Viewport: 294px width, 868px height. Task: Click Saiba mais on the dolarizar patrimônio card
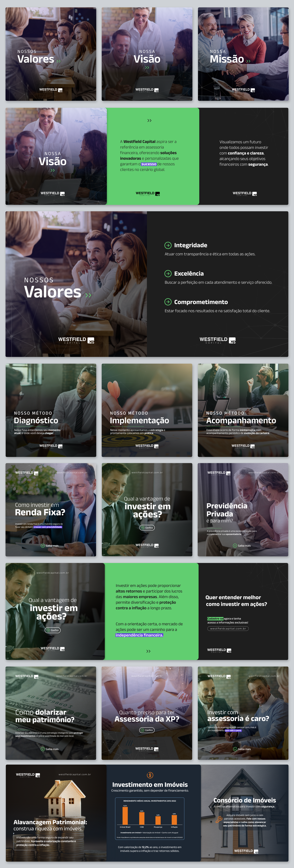(50, 749)
